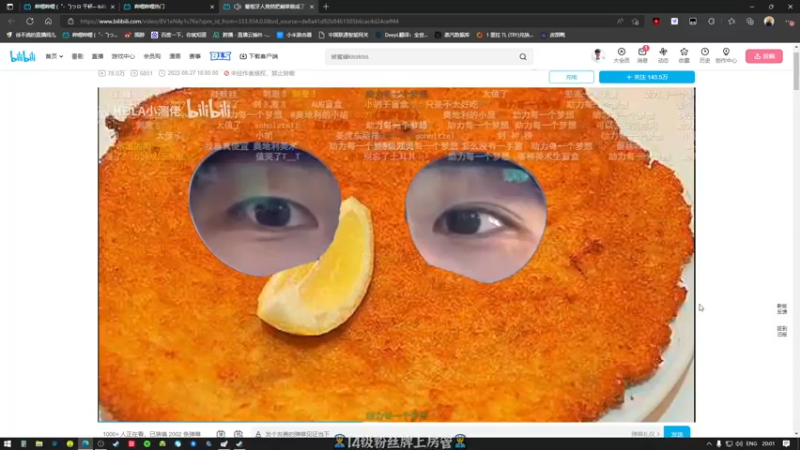Click the blue 关注 143.5万 follow button
800x450 pixels.
(x=646, y=77)
